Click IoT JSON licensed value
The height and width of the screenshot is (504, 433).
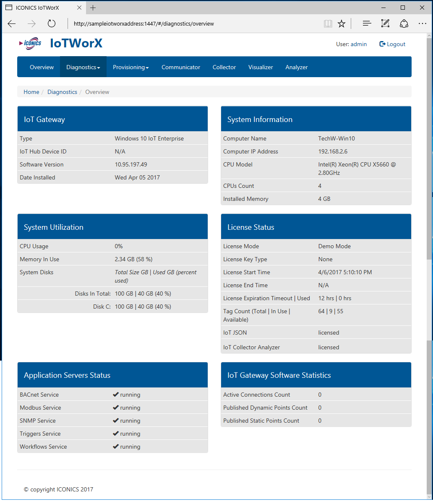click(329, 333)
